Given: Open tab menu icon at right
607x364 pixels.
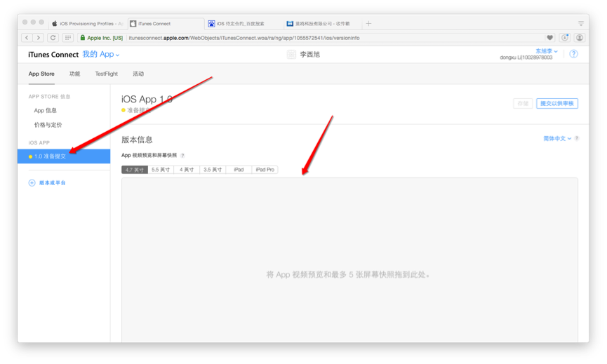Looking at the screenshot, I should 580,24.
